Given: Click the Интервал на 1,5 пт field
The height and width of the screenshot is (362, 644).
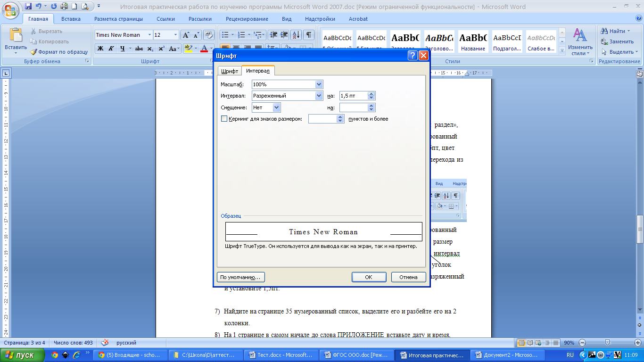Looking at the screenshot, I should pyautogui.click(x=353, y=96).
